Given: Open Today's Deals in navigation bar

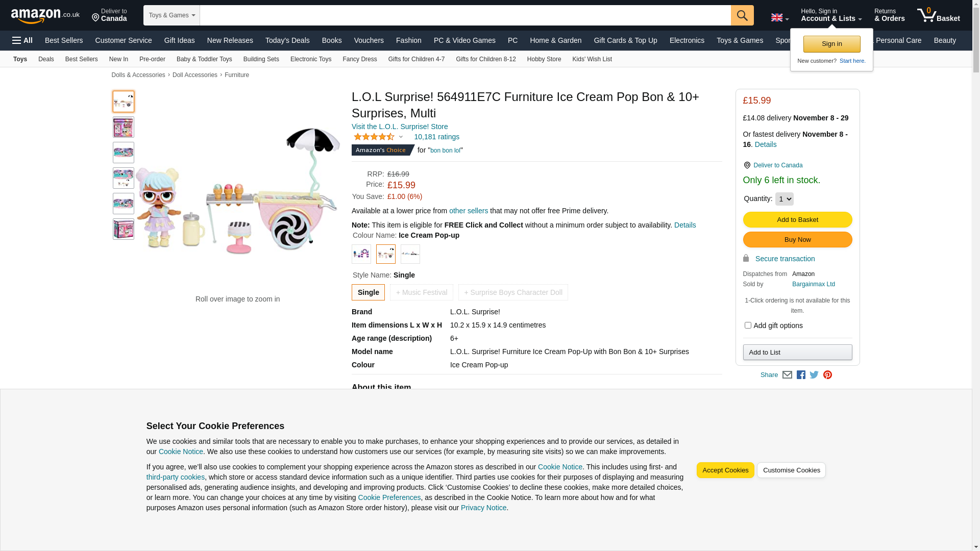Looking at the screenshot, I should click(x=287, y=40).
